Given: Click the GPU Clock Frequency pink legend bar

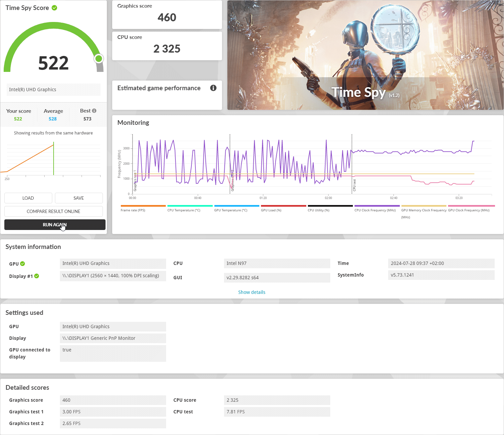Looking at the screenshot, I should (471, 206).
